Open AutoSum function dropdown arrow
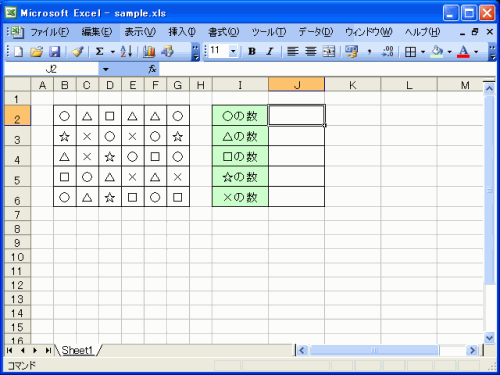 point(113,52)
